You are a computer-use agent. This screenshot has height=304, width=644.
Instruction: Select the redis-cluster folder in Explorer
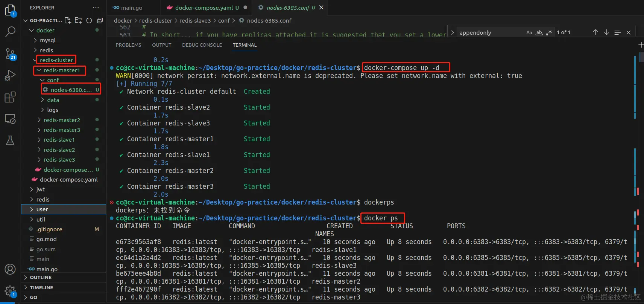pos(56,60)
